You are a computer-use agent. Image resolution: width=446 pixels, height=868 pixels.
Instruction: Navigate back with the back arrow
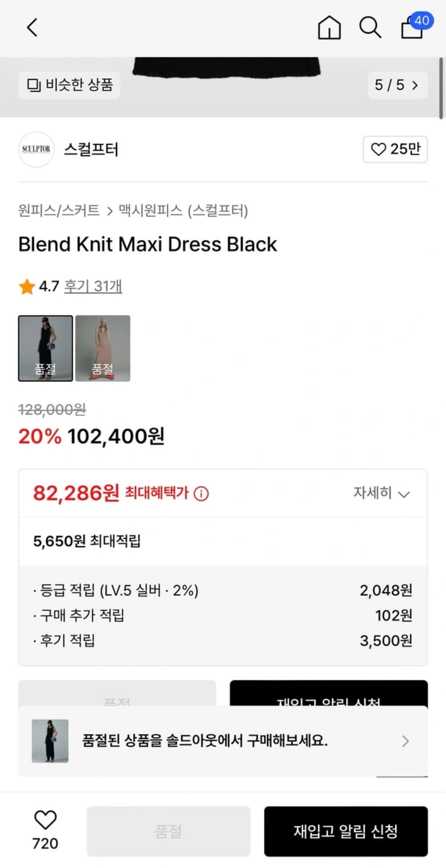click(32, 27)
